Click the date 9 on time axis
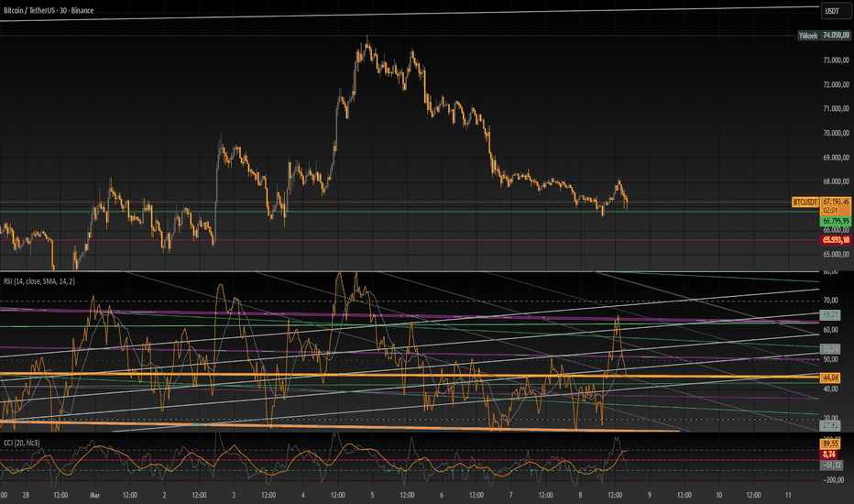This screenshot has width=854, height=504. [x=650, y=495]
